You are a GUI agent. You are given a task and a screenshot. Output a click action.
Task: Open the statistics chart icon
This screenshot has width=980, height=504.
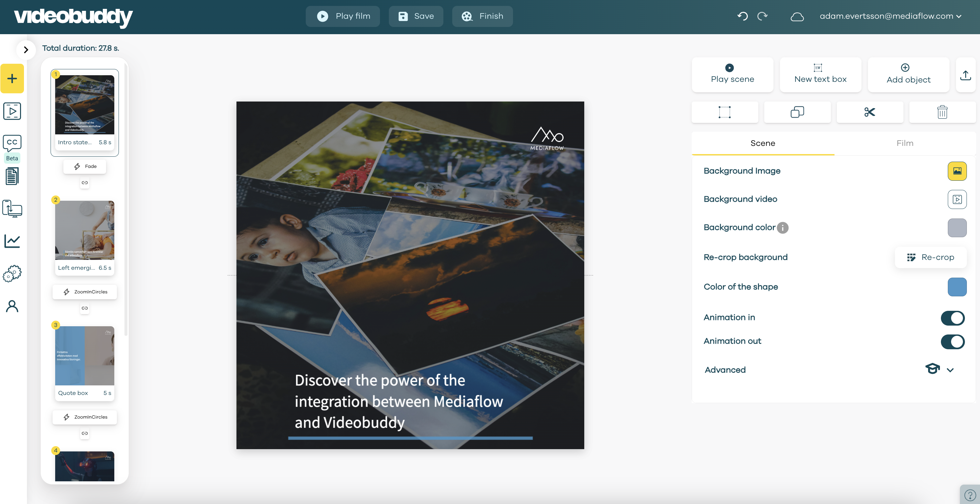tap(12, 241)
